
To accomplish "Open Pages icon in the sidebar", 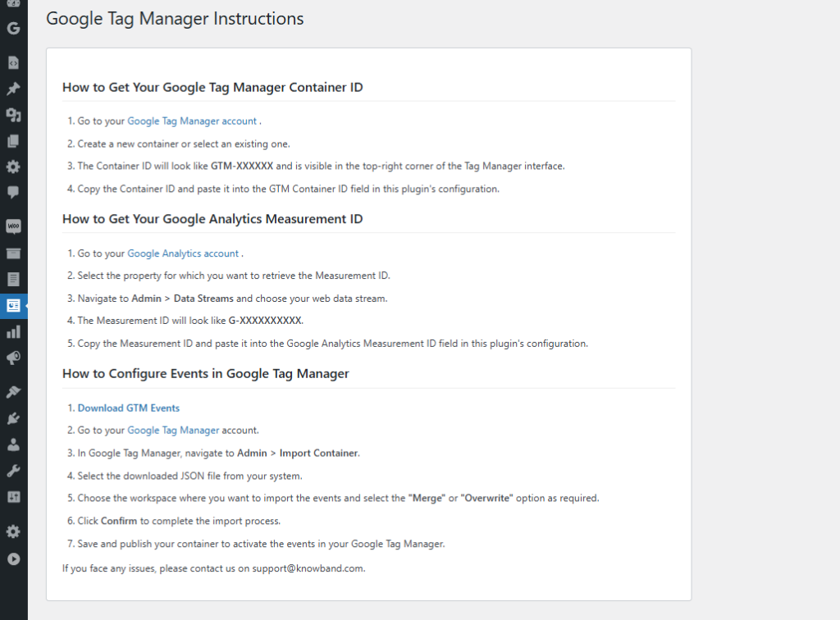I will coord(13,141).
